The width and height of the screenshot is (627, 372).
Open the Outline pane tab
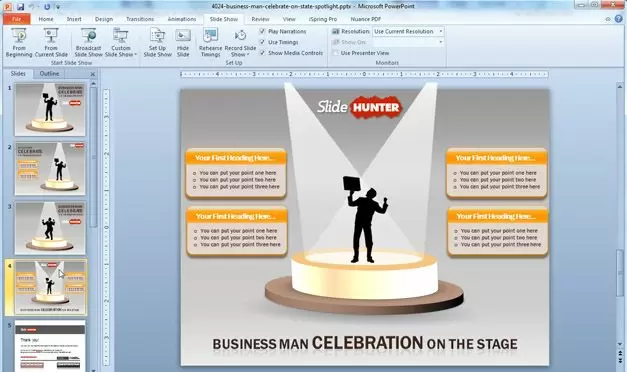49,74
